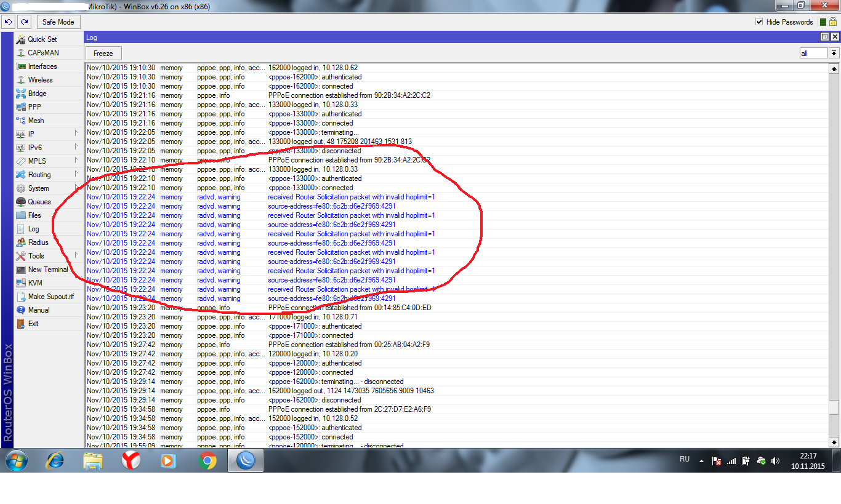The height and width of the screenshot is (504, 841).
Task: Open Google Chrome from taskbar
Action: (207, 460)
